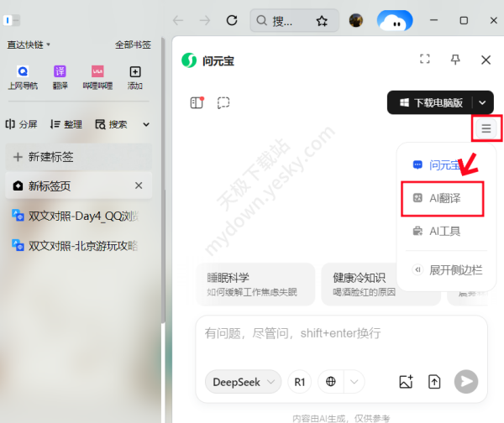504x423 pixels.
Task: Open the blue cloud icon in toolbar
Action: tap(394, 20)
